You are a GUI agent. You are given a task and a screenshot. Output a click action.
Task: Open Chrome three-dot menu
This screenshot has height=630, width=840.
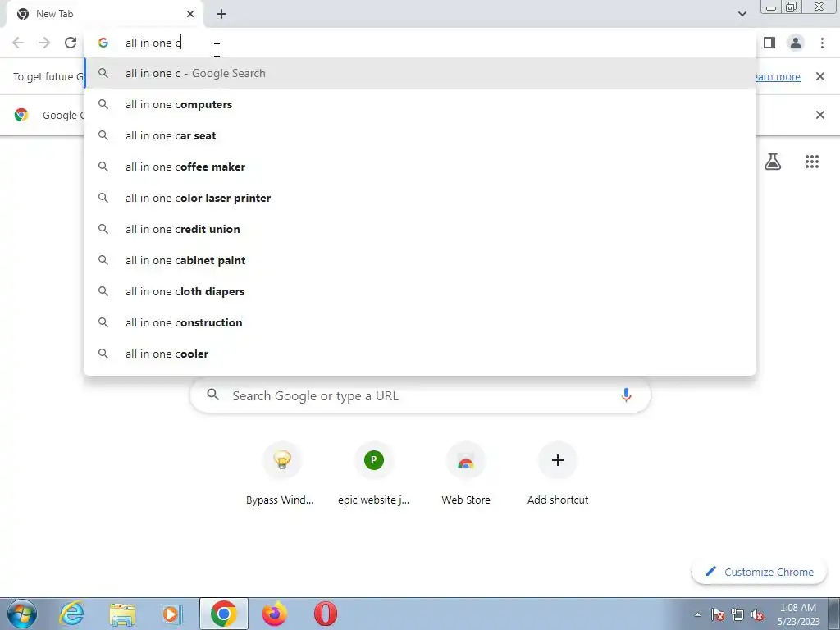[x=822, y=43]
